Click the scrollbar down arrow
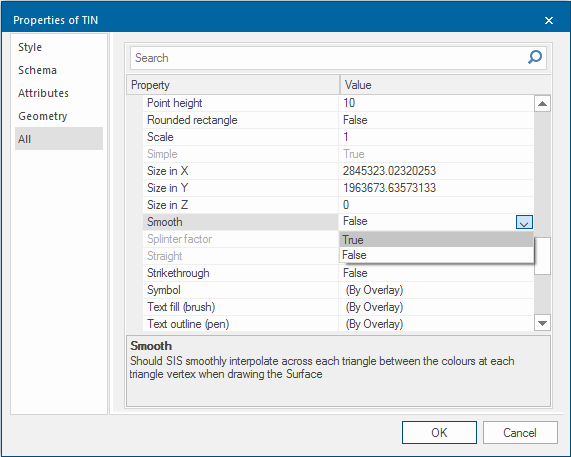 coord(542,323)
